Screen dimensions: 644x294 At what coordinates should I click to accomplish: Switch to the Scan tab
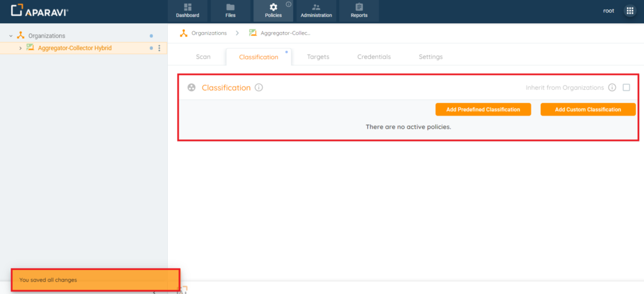coord(203,57)
